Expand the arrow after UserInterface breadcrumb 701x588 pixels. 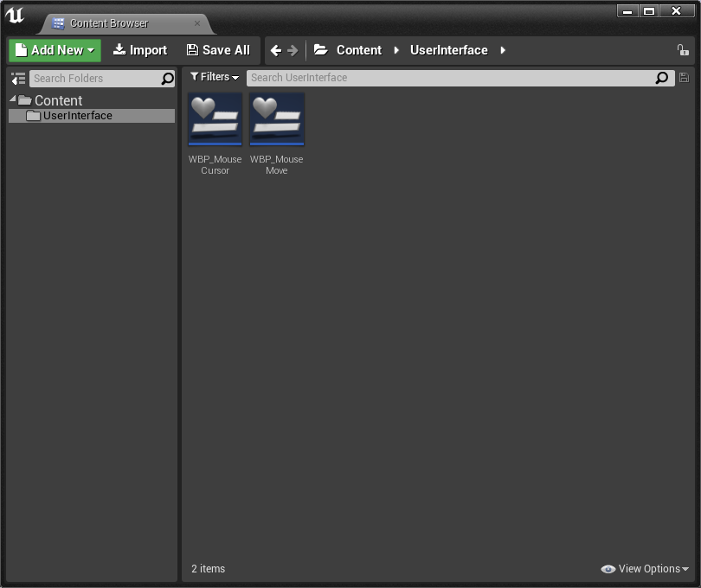tap(503, 50)
